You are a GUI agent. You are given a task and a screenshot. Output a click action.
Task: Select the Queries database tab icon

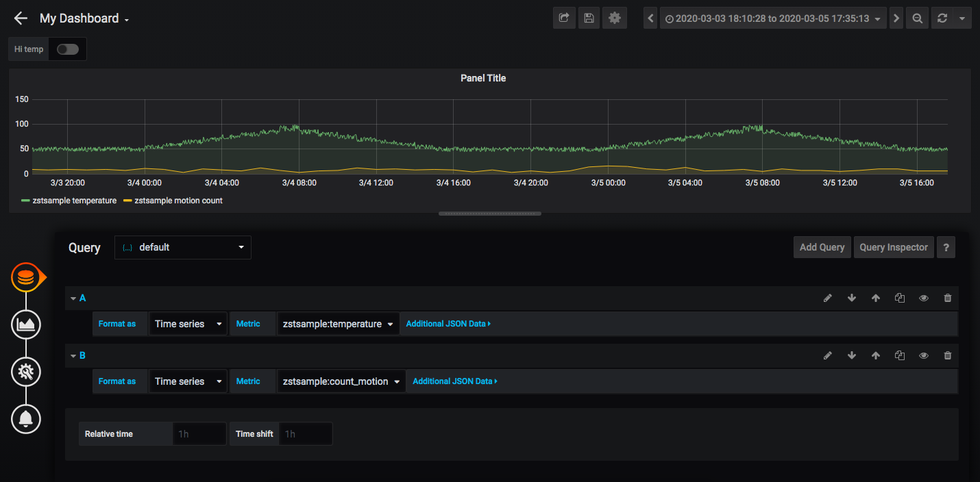coord(26,277)
